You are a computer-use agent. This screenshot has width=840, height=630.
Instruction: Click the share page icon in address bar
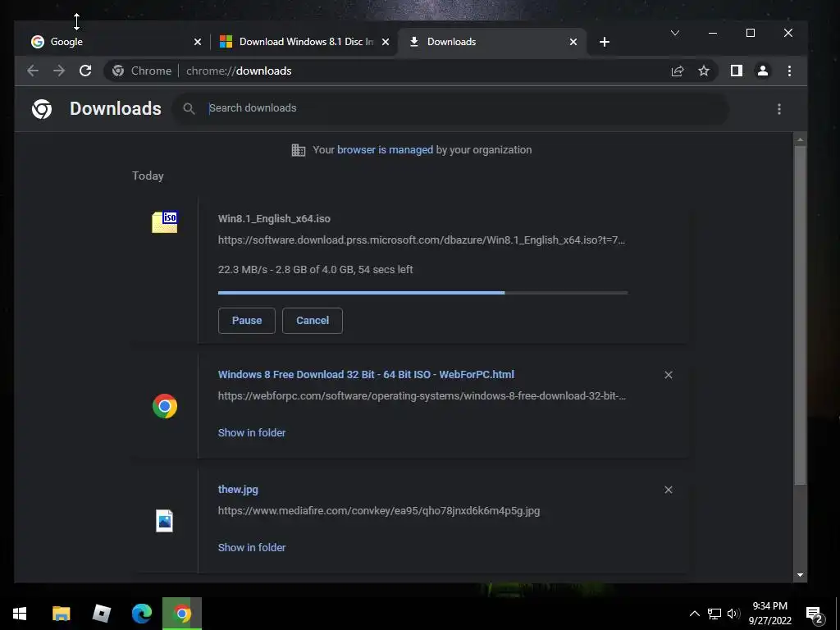[x=678, y=71]
